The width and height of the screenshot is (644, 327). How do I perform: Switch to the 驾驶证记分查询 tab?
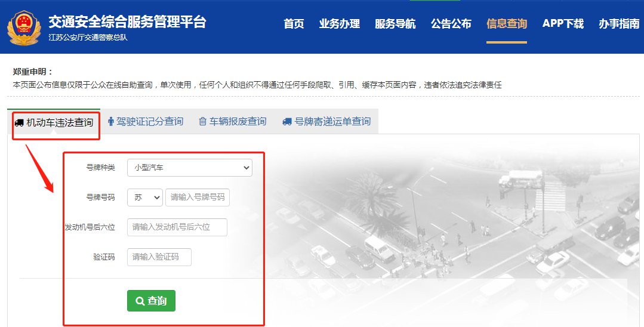(146, 122)
